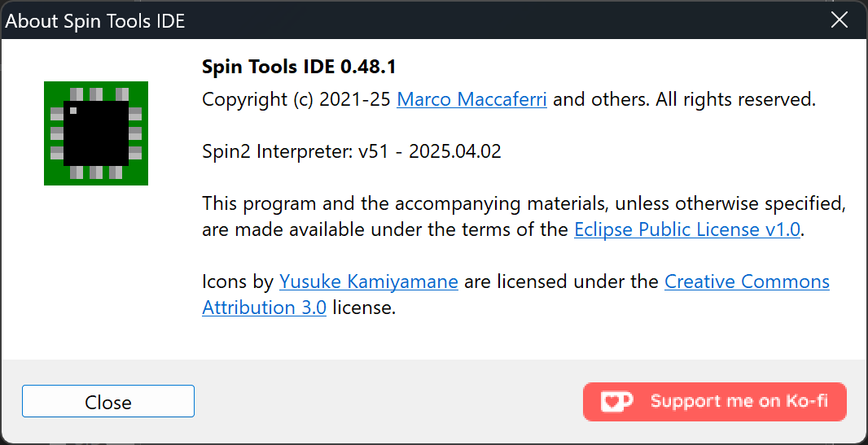
Task: Click the About Spin Tools IDE title bar
Action: (x=94, y=20)
